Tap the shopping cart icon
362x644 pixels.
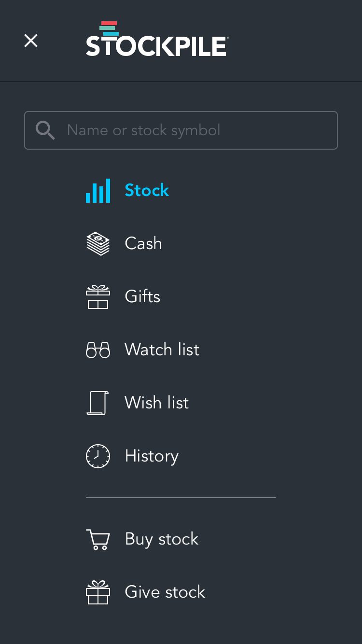point(98,539)
